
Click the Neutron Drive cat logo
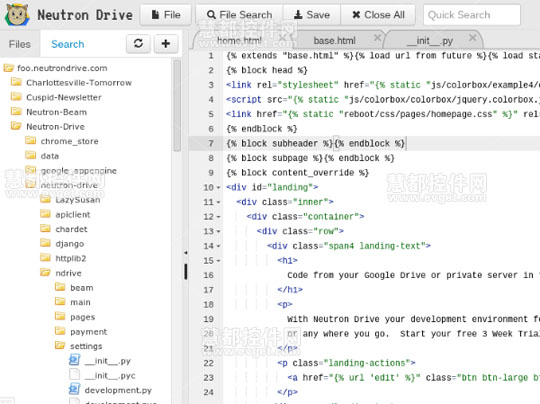click(x=17, y=14)
